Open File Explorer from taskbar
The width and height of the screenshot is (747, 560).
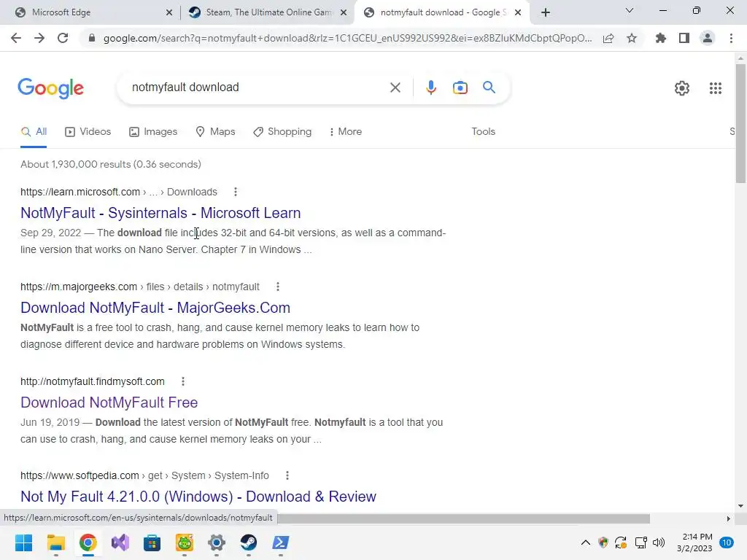pos(55,542)
